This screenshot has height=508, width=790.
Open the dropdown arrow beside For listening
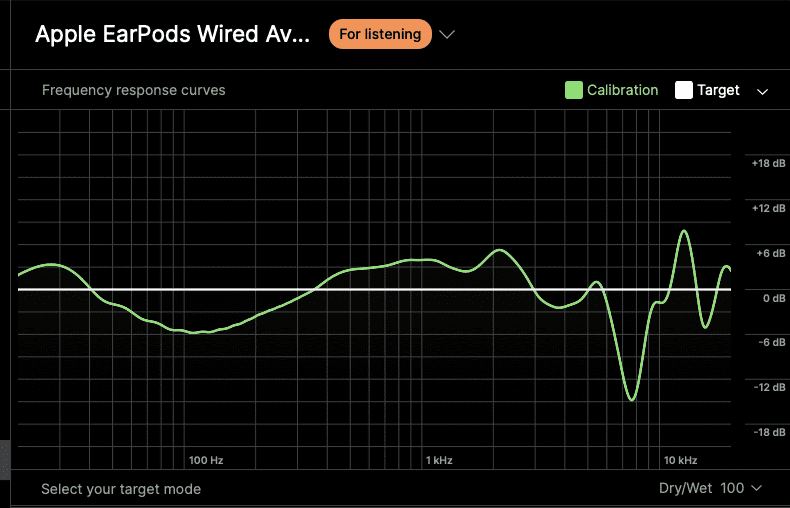[x=447, y=34]
